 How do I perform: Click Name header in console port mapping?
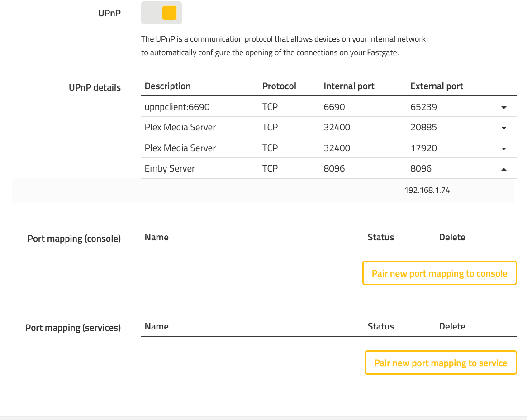click(157, 237)
